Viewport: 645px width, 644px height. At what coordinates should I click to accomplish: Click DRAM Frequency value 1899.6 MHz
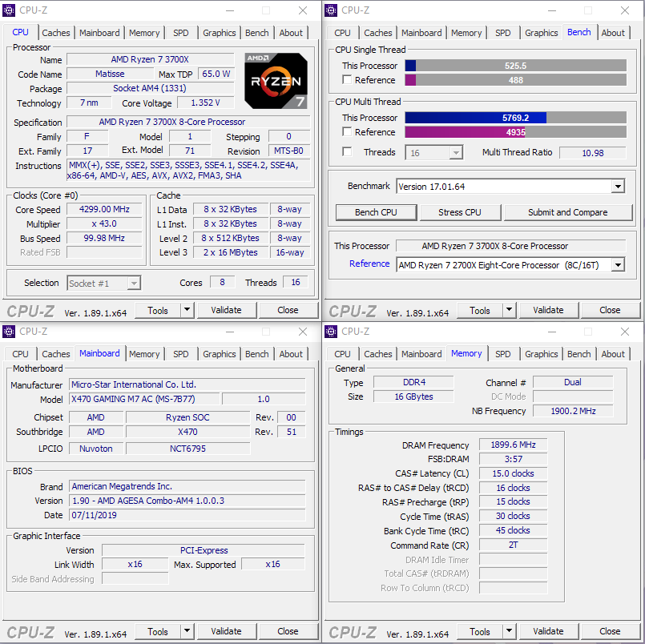514,445
